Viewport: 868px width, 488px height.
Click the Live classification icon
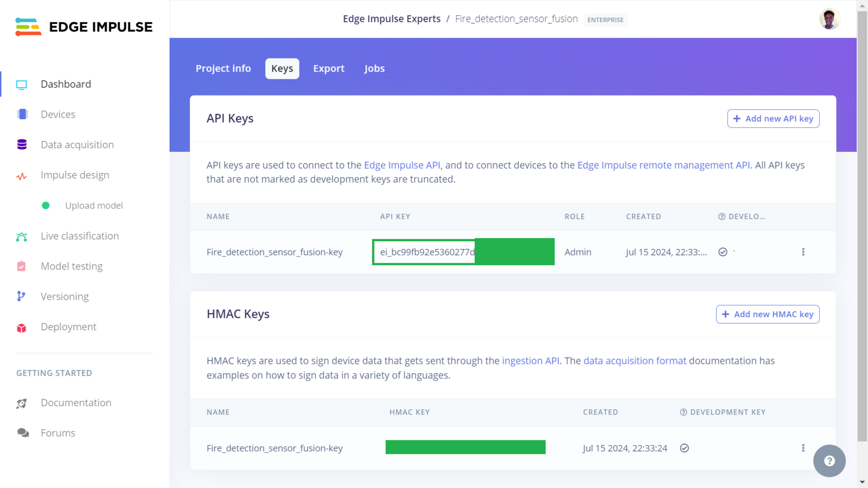[22, 236]
